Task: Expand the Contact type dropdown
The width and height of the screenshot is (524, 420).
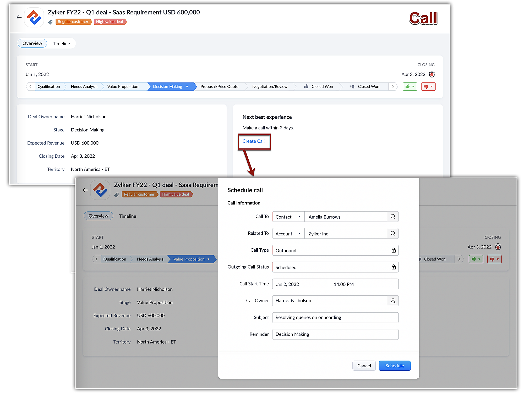Action: click(288, 217)
